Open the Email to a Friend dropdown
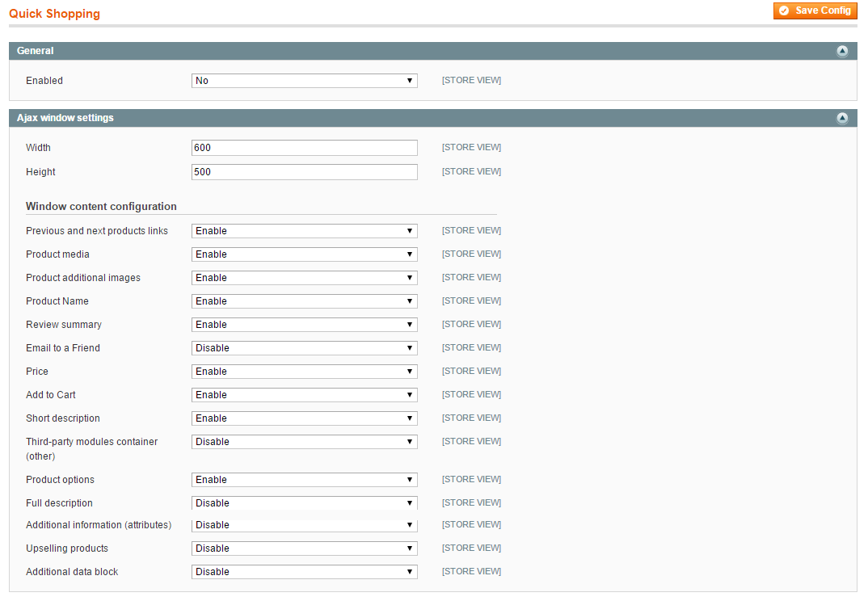 305,348
